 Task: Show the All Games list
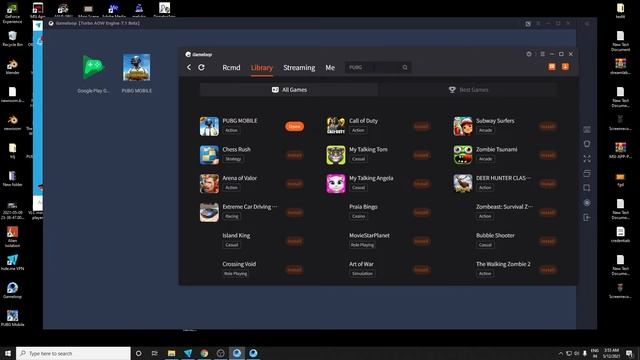coord(289,90)
